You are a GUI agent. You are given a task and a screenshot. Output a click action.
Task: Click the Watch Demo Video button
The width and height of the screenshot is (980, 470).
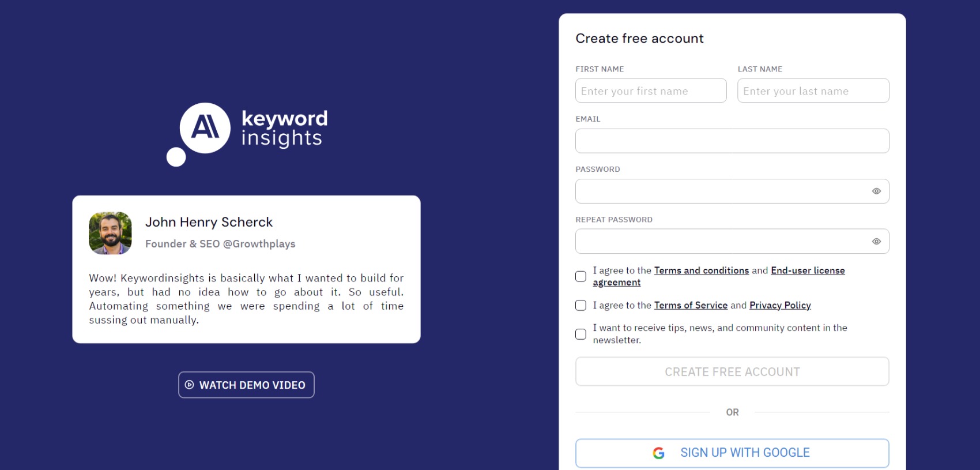point(246,385)
